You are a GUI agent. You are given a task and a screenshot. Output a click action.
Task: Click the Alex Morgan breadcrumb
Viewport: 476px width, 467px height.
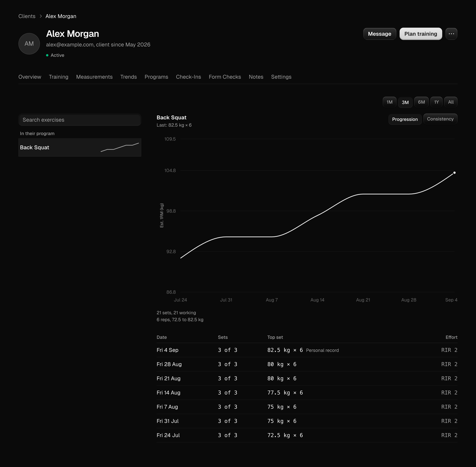click(x=61, y=16)
